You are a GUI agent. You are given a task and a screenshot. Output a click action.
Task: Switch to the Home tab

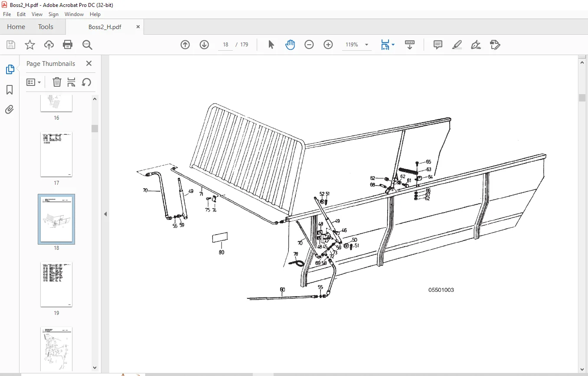(x=16, y=27)
